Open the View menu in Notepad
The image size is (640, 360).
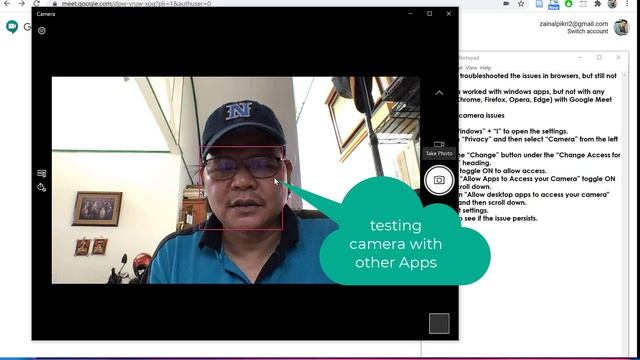click(x=471, y=68)
